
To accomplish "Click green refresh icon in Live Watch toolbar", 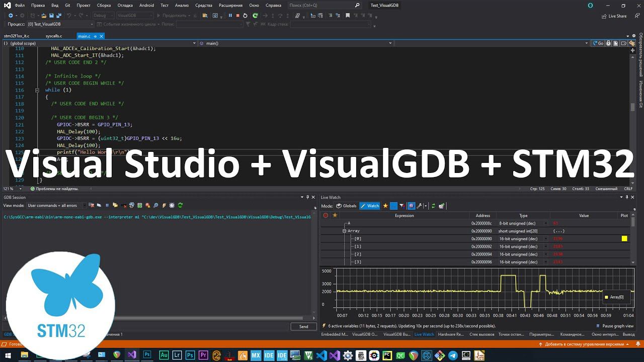I will (433, 206).
